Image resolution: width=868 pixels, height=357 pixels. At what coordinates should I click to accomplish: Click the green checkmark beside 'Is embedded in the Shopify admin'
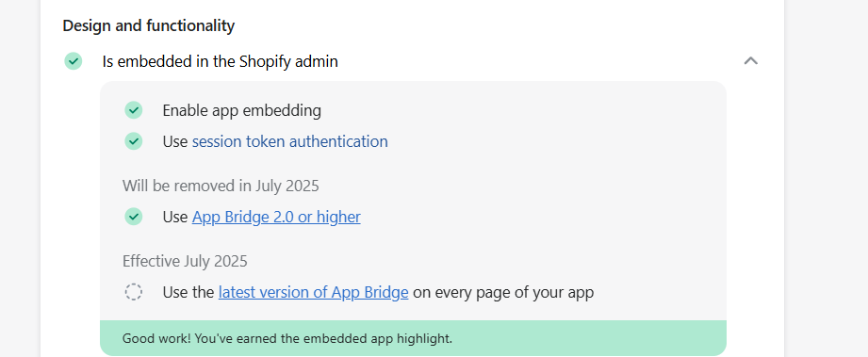coord(74,61)
